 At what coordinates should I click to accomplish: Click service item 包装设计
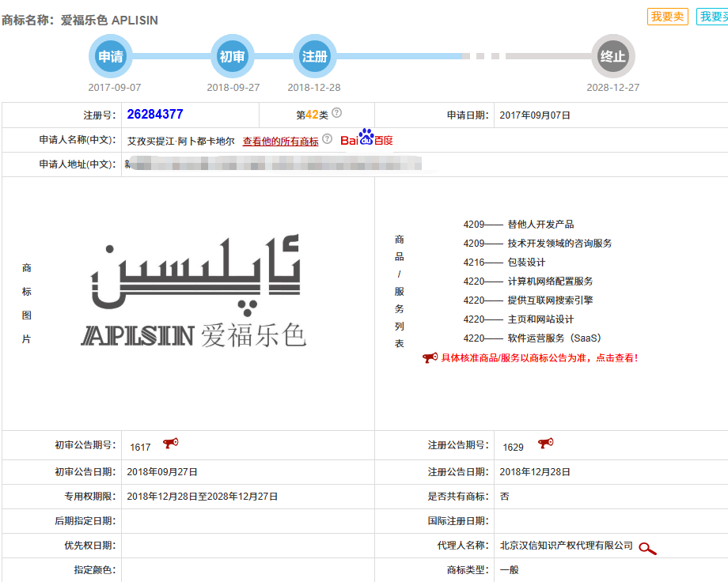coord(526,263)
